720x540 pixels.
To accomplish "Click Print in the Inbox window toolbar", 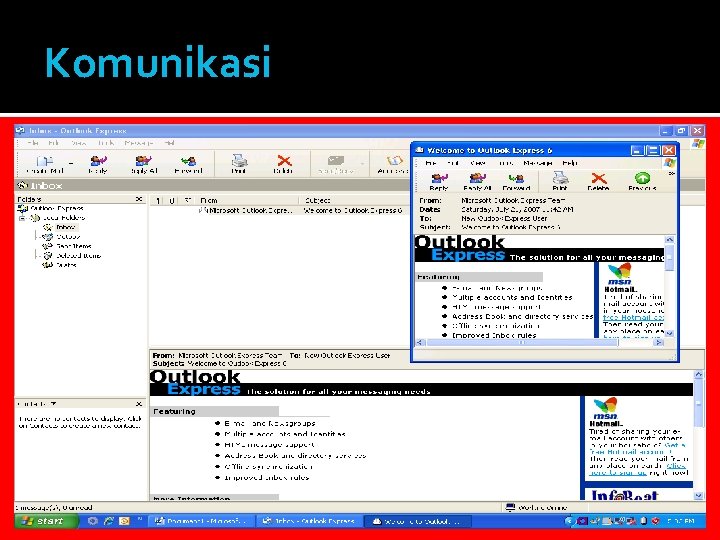I will tap(239, 164).
